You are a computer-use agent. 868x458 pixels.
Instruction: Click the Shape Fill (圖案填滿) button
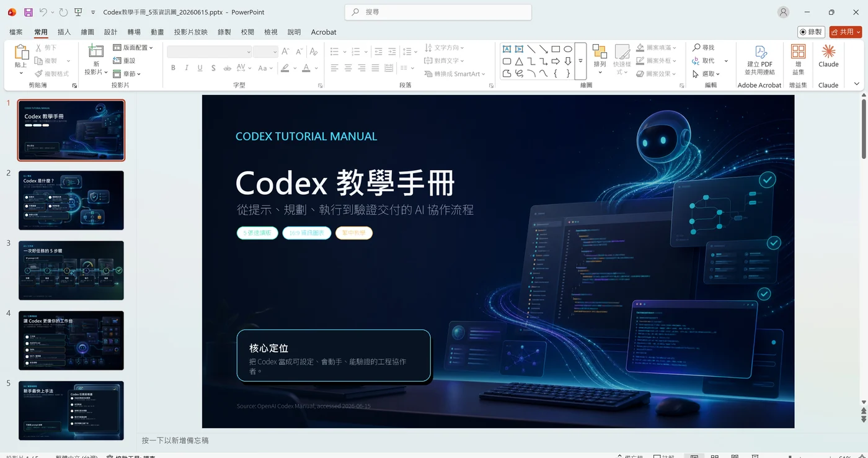tap(657, 48)
